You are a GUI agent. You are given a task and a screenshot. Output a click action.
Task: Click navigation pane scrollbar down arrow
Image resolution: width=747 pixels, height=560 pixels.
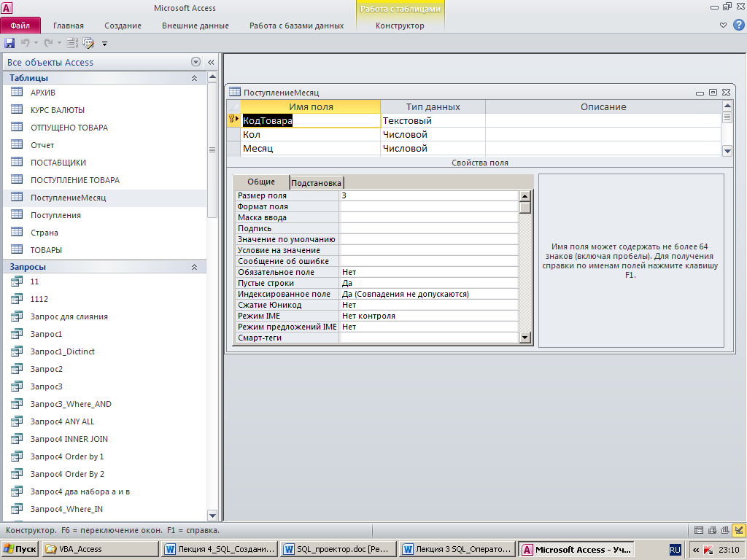pos(212,516)
